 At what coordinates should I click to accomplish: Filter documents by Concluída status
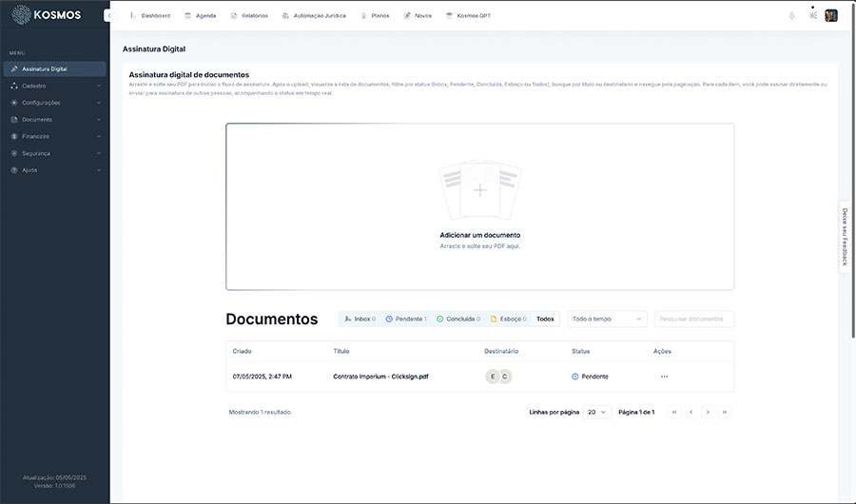(458, 319)
